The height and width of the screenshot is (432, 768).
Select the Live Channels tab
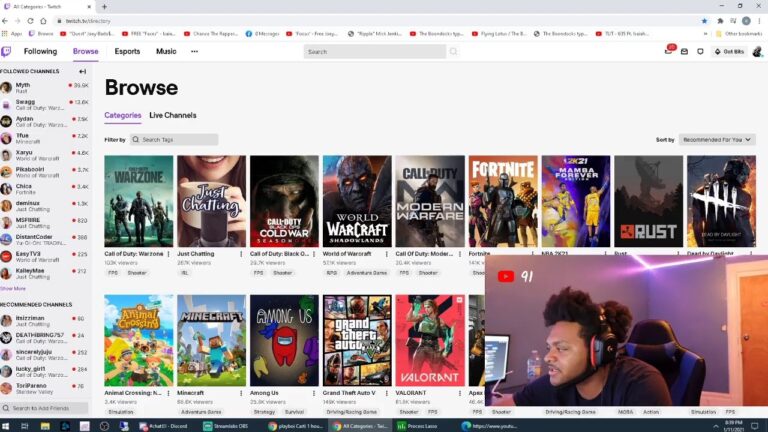(x=173, y=116)
